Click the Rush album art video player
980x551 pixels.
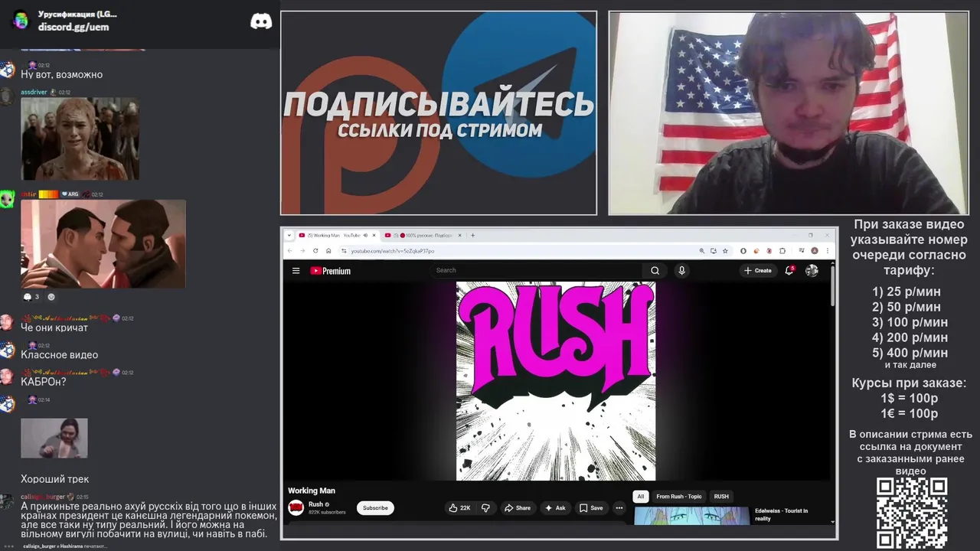click(556, 381)
